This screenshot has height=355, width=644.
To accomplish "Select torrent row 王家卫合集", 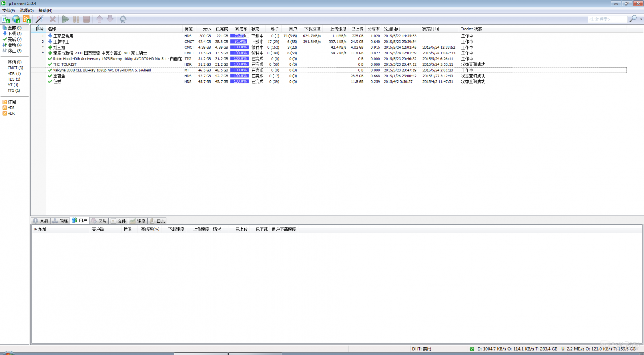I will pyautogui.click(x=329, y=36).
